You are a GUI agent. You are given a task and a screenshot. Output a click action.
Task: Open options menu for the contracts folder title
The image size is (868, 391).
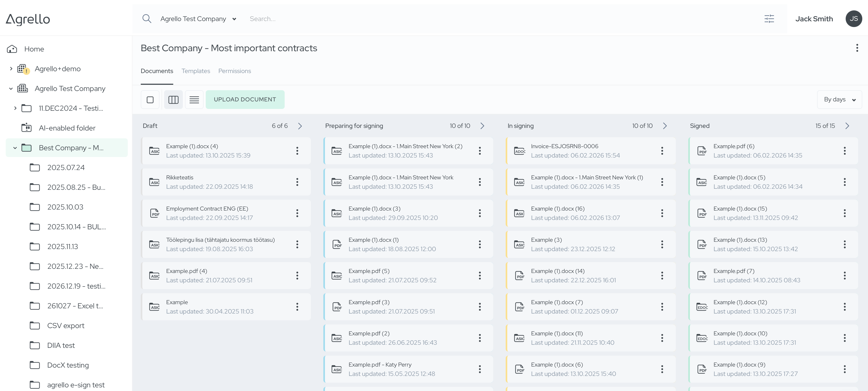point(858,48)
